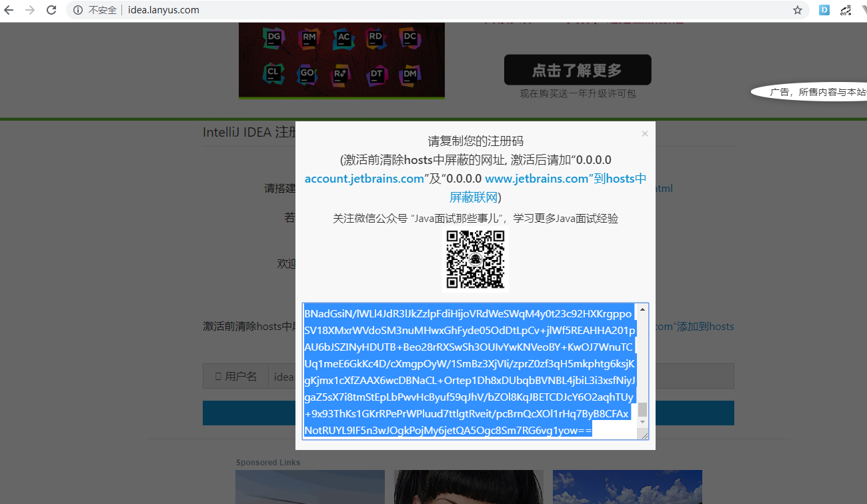The width and height of the screenshot is (867, 504).
Task: Open the first sponsored thumbnail under Sponsored Links
Action: [310, 487]
